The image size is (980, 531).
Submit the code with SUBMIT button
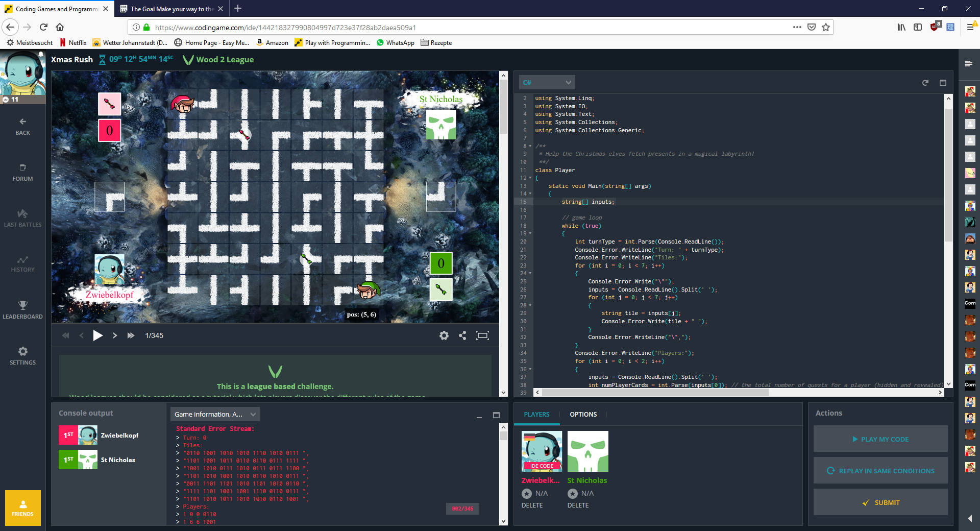click(880, 502)
